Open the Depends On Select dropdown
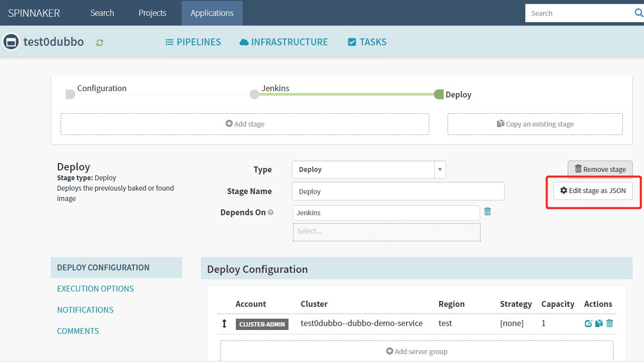 pyautogui.click(x=386, y=231)
